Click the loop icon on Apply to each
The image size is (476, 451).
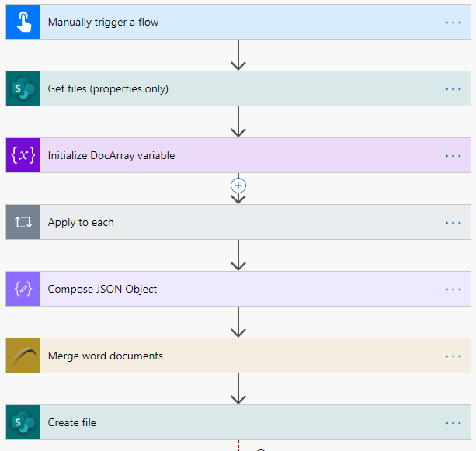coord(23,222)
